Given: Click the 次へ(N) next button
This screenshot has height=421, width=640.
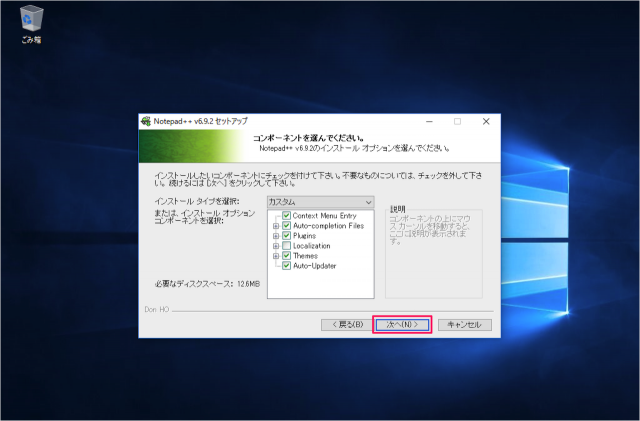Looking at the screenshot, I should [x=402, y=325].
